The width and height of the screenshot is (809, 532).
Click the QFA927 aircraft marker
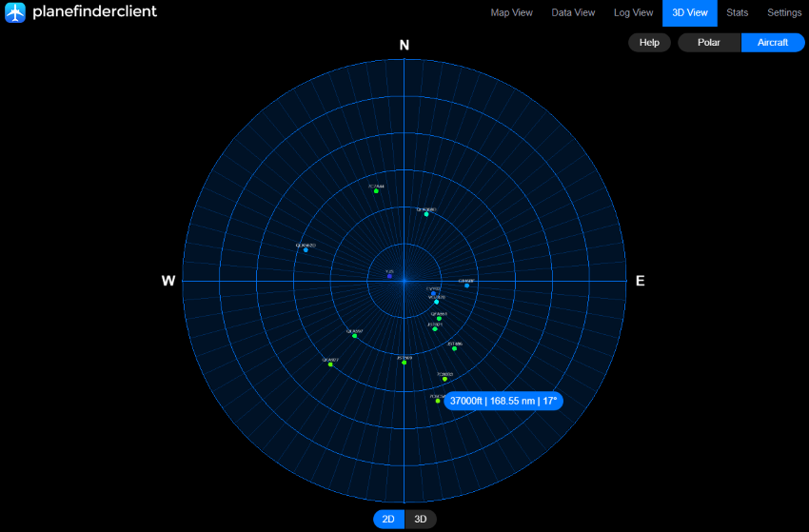tap(330, 365)
